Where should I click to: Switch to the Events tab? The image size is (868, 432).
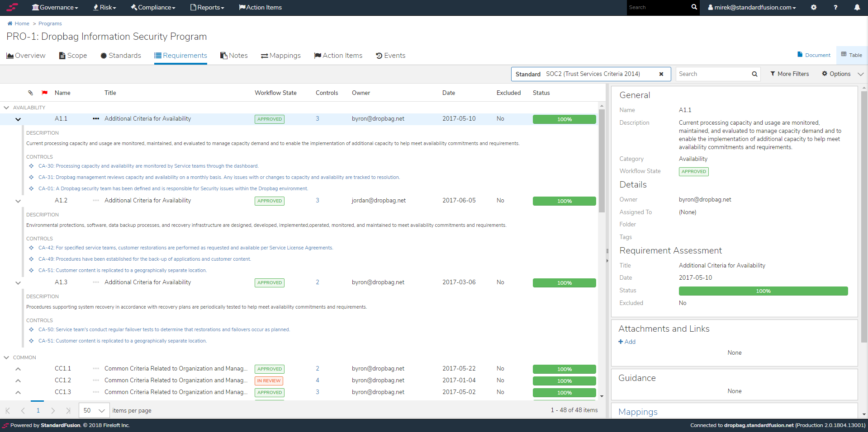coord(390,56)
